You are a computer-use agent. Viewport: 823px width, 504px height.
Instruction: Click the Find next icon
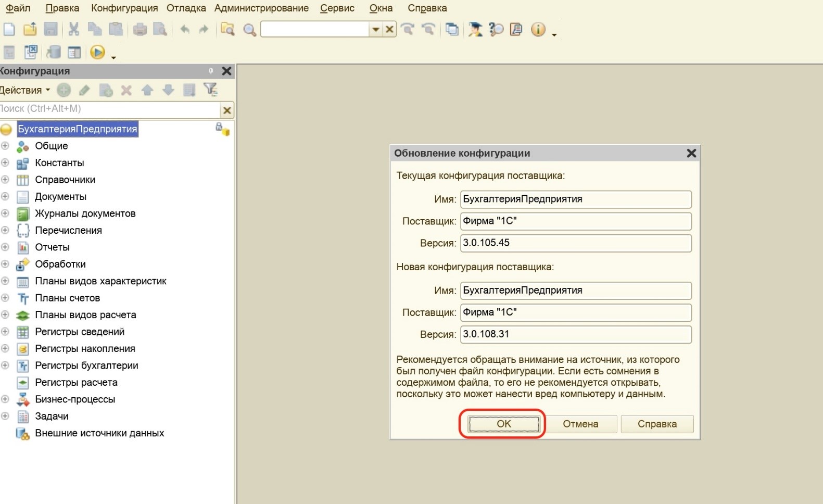click(x=408, y=29)
